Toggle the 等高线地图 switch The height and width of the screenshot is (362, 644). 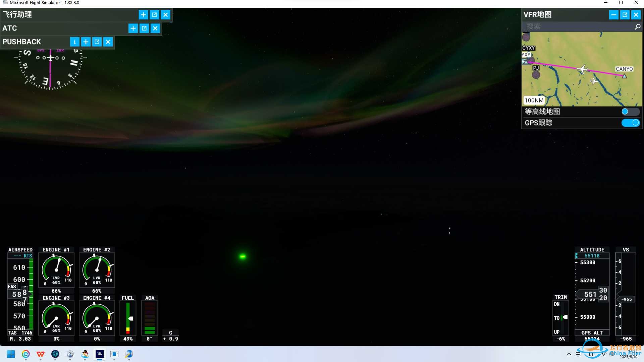coord(630,112)
